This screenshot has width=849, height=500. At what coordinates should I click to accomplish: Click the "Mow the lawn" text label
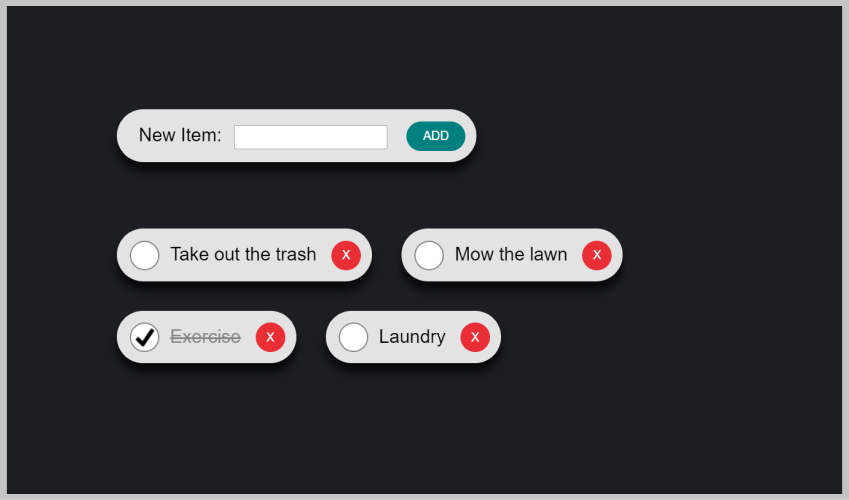point(510,255)
